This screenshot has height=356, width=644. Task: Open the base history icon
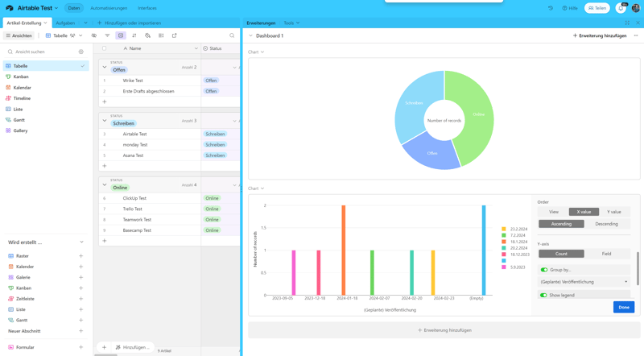551,8
